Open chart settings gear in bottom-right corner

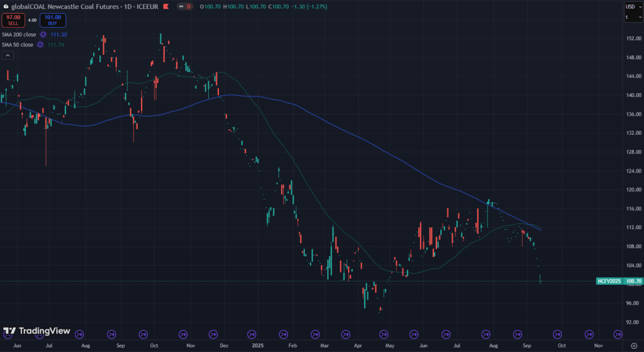click(x=633, y=346)
